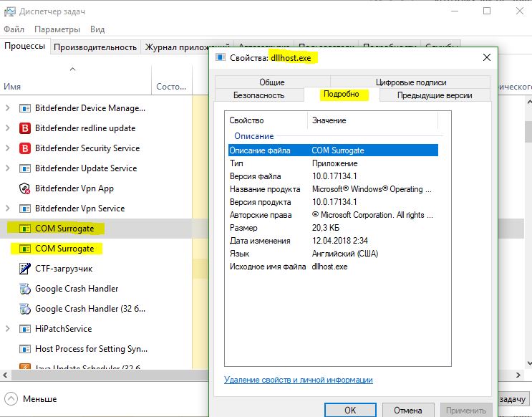Select the Тип property row
This screenshot has height=417, width=532.
pyautogui.click(x=333, y=163)
